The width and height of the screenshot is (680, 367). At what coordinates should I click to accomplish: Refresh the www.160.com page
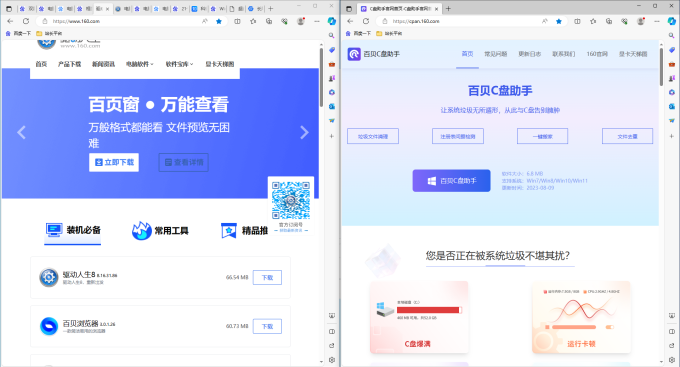click(26, 21)
